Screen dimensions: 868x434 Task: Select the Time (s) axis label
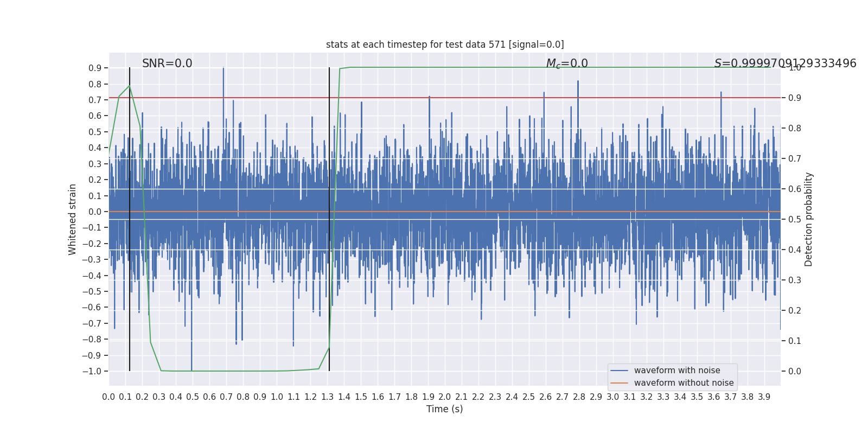[x=445, y=409]
